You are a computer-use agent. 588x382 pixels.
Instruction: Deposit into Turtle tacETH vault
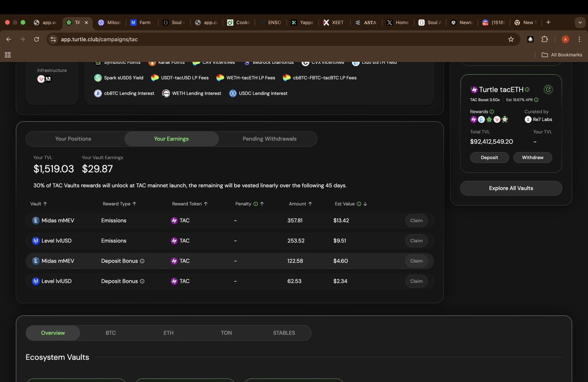click(x=489, y=157)
